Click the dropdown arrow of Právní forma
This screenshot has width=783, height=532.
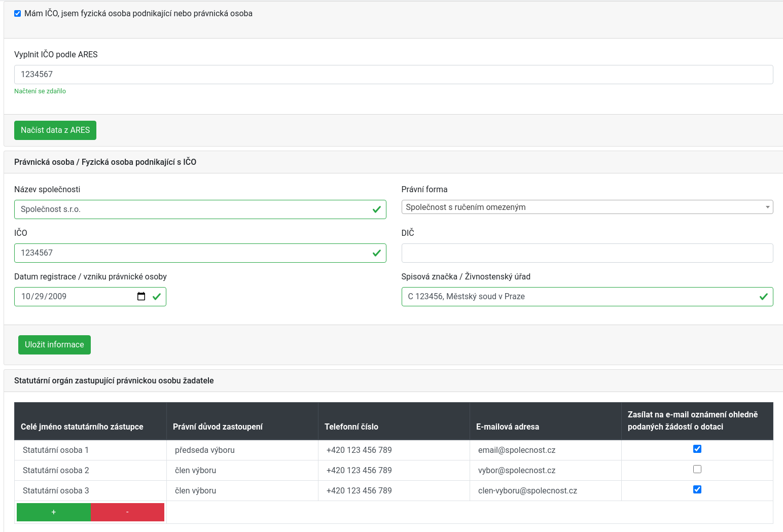tap(767, 207)
